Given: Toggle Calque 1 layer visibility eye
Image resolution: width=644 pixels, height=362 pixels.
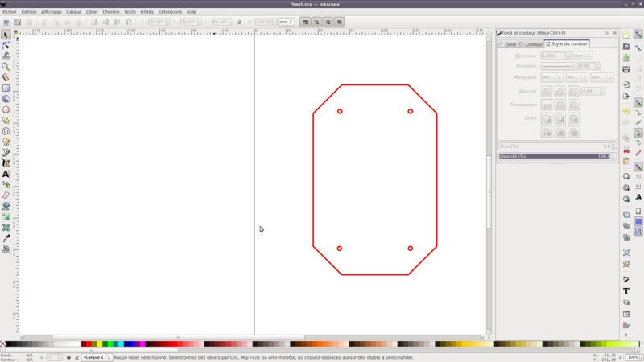Looking at the screenshot, I should pyautogui.click(x=68, y=357).
